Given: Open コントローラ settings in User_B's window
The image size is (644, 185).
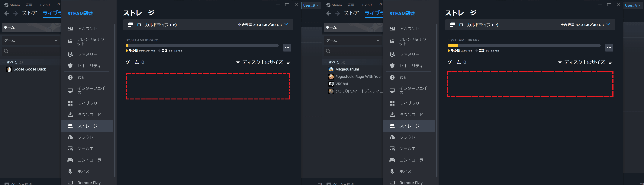Looking at the screenshot, I should click(86, 160).
